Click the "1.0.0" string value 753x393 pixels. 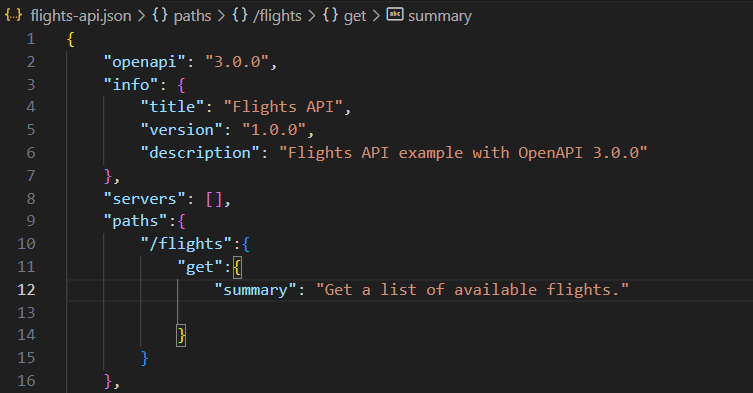coord(274,130)
